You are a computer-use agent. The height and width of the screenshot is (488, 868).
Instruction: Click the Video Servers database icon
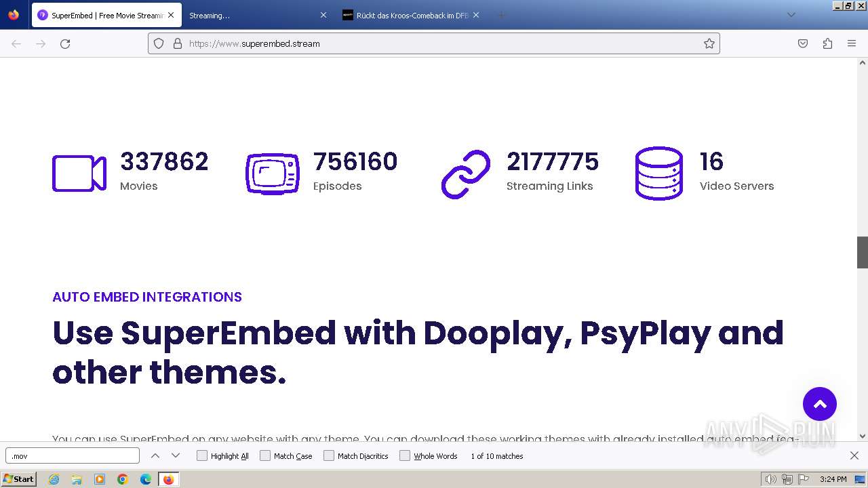[x=658, y=174]
